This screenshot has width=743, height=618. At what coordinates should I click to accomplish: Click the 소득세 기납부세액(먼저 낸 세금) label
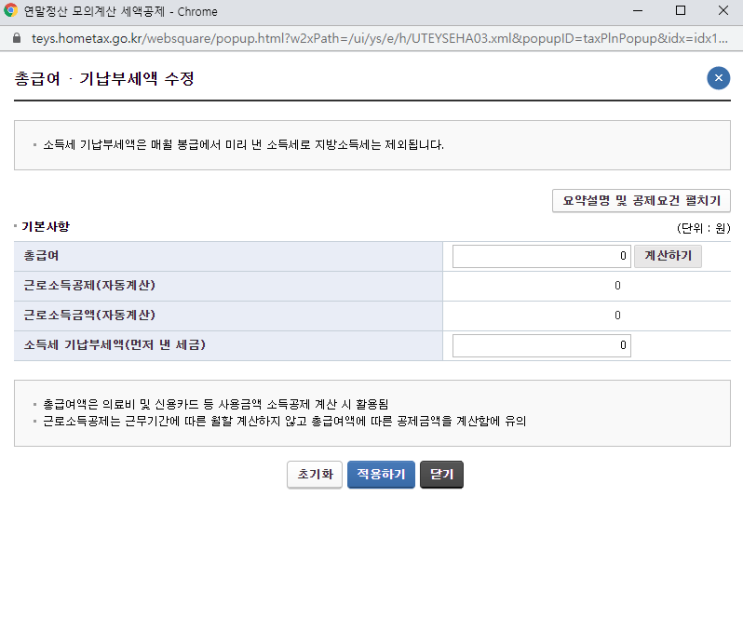pyautogui.click(x=115, y=345)
